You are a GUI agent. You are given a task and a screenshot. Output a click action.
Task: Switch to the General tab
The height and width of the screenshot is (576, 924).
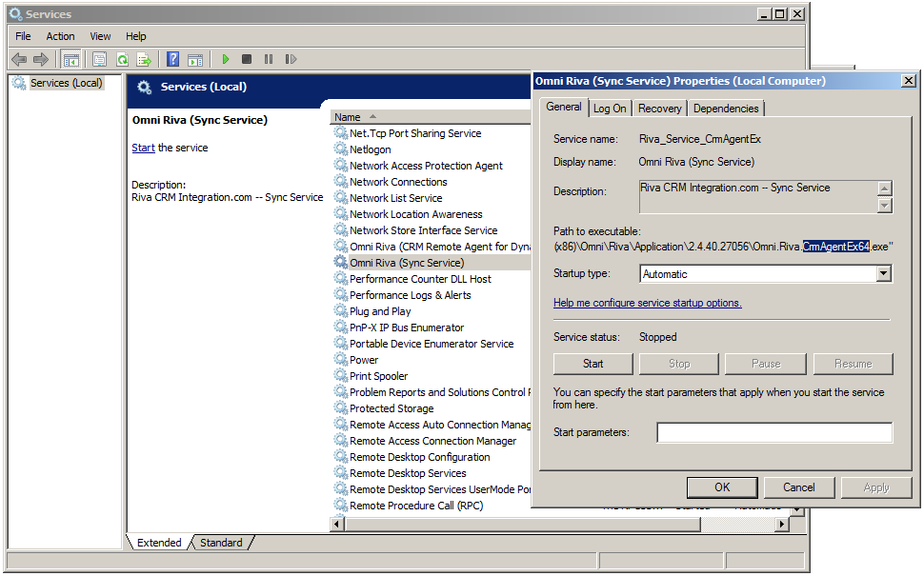click(563, 107)
